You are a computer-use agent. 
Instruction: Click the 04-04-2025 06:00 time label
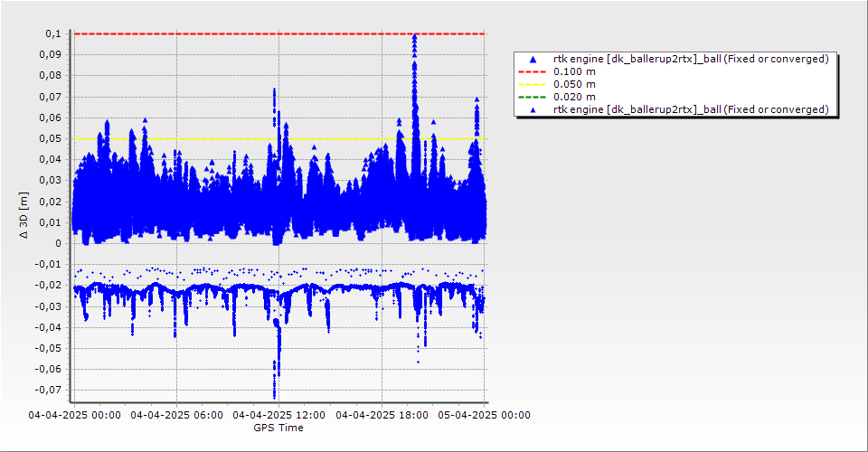pyautogui.click(x=177, y=415)
